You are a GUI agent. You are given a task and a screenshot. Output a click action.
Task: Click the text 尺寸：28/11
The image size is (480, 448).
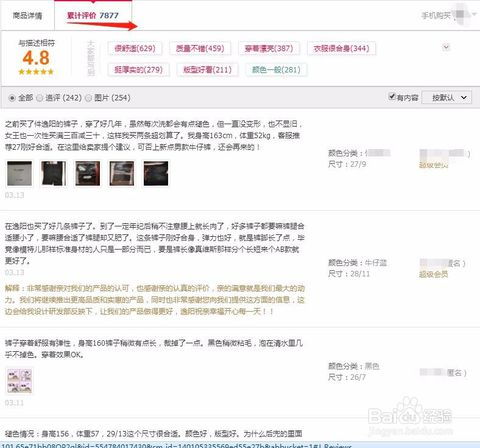click(349, 274)
